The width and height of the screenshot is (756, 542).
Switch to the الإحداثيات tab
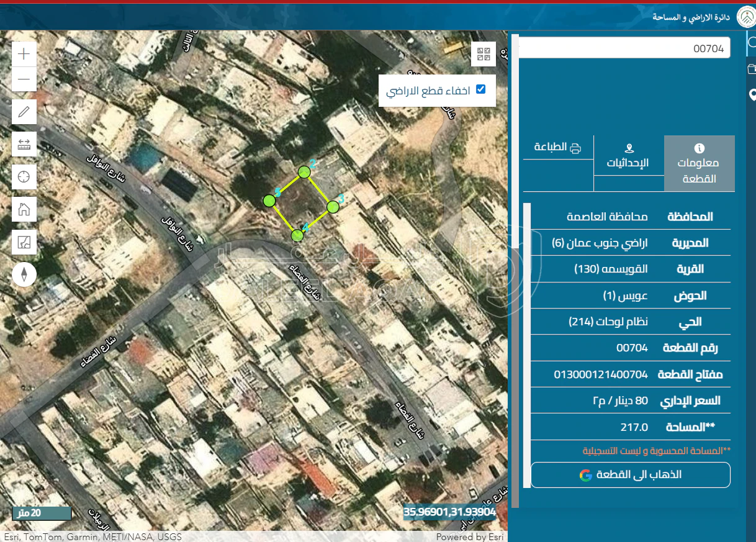tap(629, 156)
